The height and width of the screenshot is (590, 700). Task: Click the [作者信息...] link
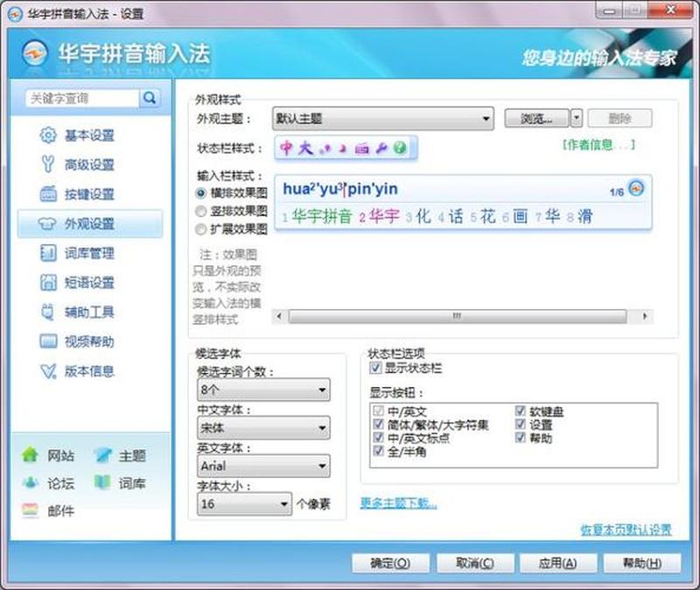tap(598, 144)
